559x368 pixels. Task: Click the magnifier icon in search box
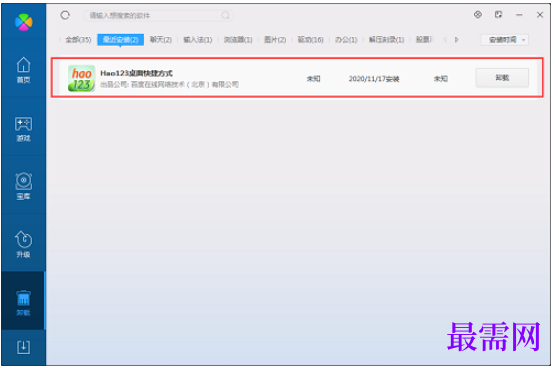click(x=225, y=15)
